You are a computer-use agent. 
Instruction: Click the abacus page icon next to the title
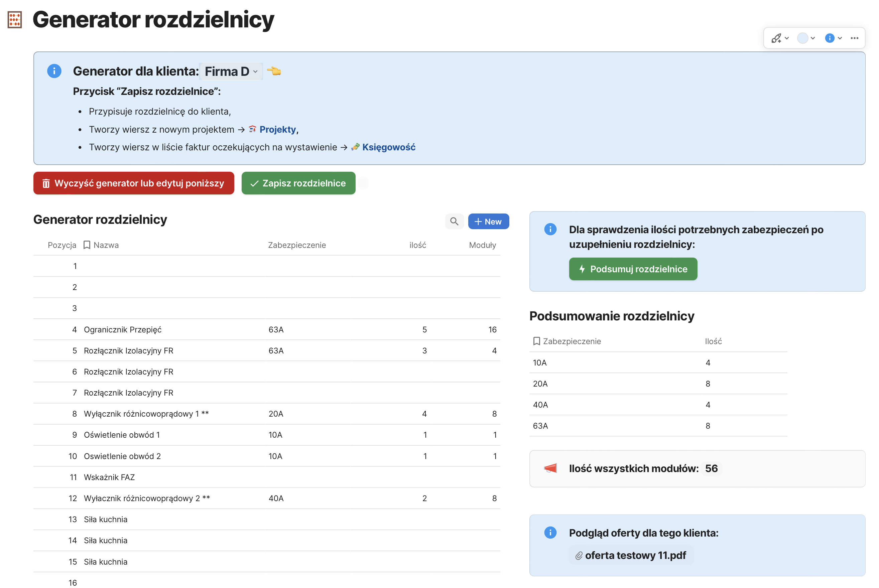point(15,19)
